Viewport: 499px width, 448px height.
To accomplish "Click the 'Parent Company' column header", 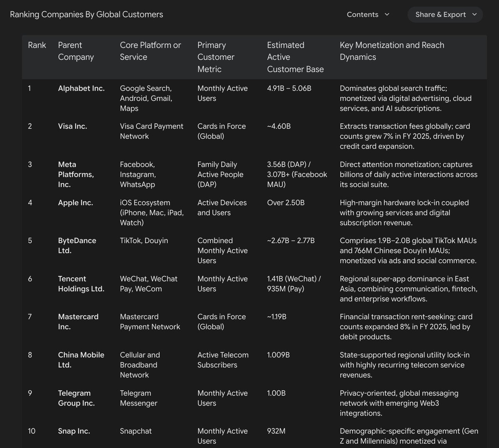I will (x=76, y=51).
